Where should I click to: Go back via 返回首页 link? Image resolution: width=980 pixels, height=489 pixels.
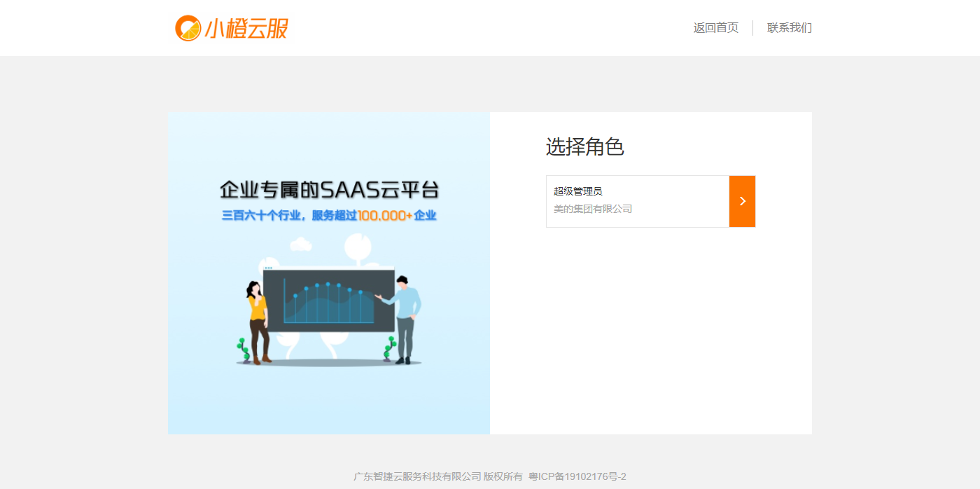(715, 28)
